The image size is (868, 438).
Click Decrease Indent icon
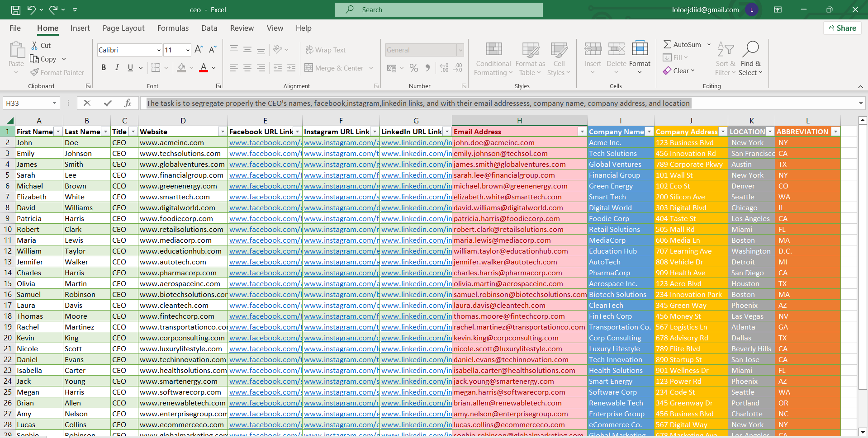[x=278, y=68]
